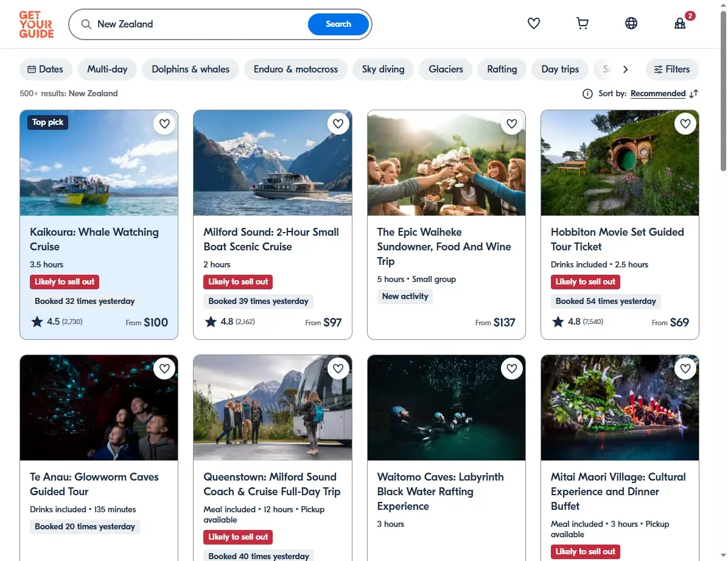Click '500+ results: New Zealand' text
Screen dimensions: 728x561
69,93
